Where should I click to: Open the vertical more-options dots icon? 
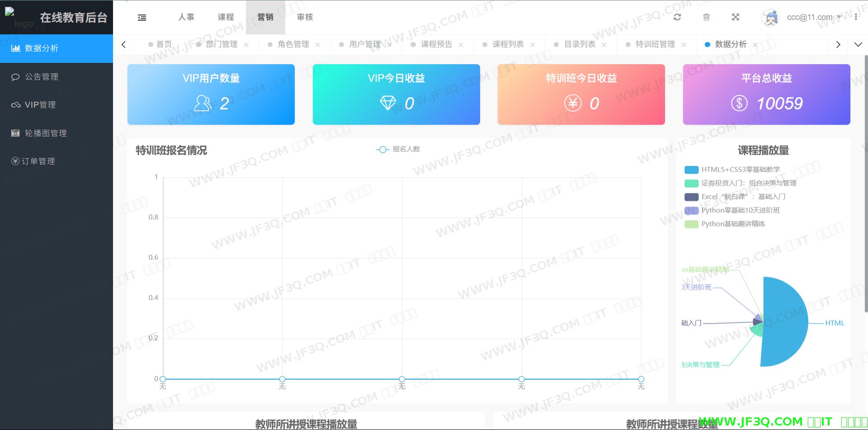click(856, 17)
